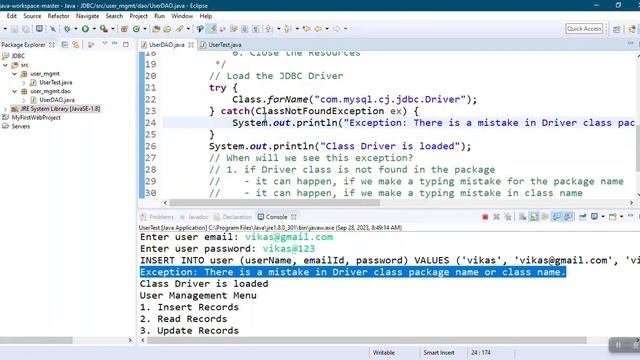This screenshot has width=640, height=360.
Task: Click the Previous Annotation icon
Action: tap(288, 29)
